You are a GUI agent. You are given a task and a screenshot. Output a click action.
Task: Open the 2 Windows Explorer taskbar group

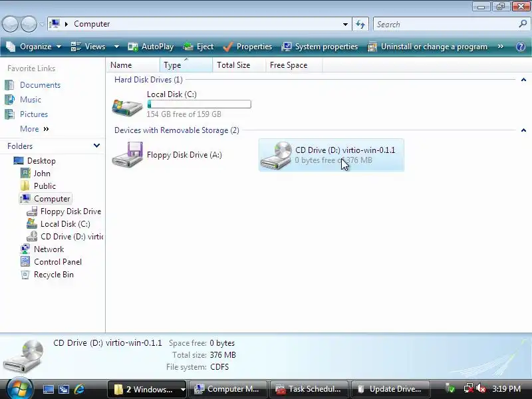tap(147, 389)
